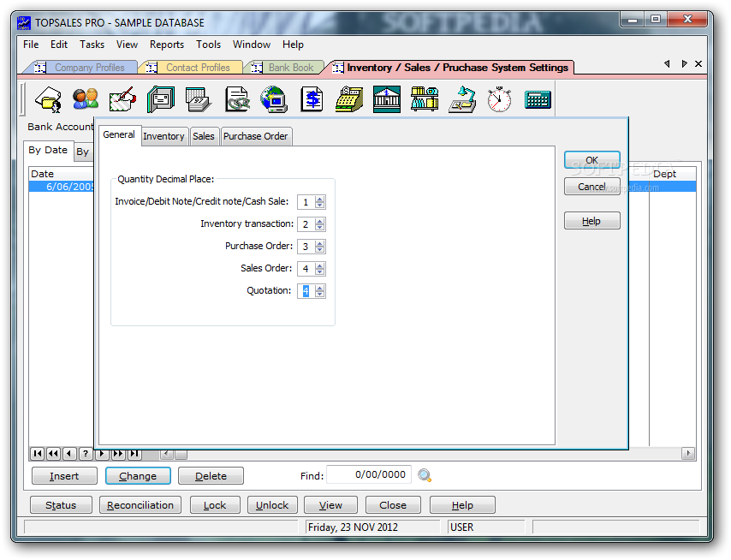
Task: Decrease Inventory transaction decimal spinner
Action: 320,228
